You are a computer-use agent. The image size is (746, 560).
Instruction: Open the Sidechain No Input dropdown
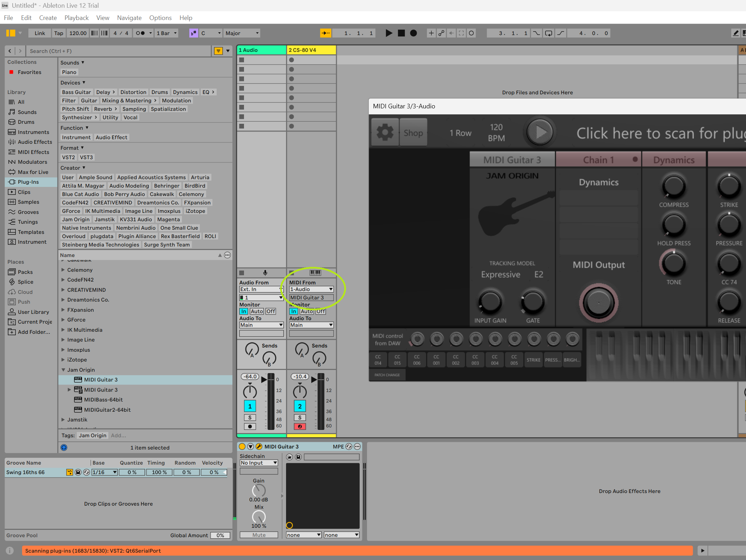(x=259, y=463)
